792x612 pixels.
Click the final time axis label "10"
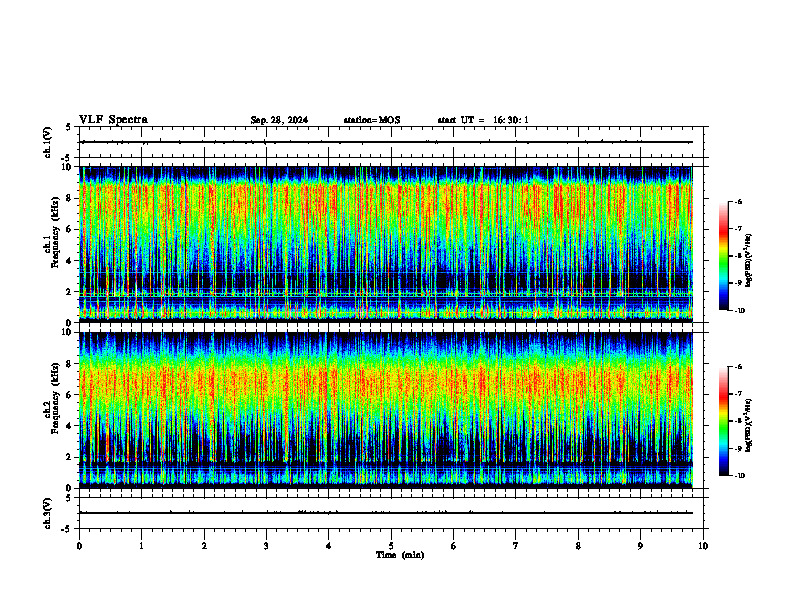coord(703,546)
